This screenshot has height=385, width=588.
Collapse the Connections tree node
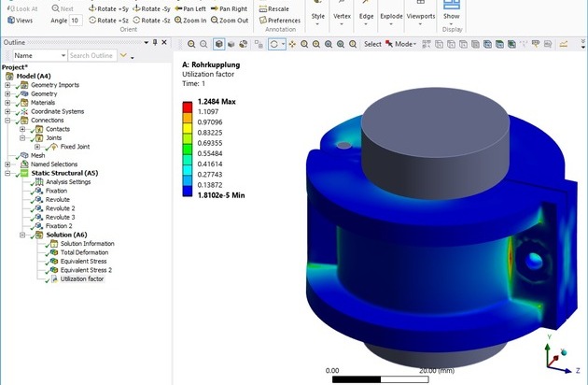coord(8,120)
